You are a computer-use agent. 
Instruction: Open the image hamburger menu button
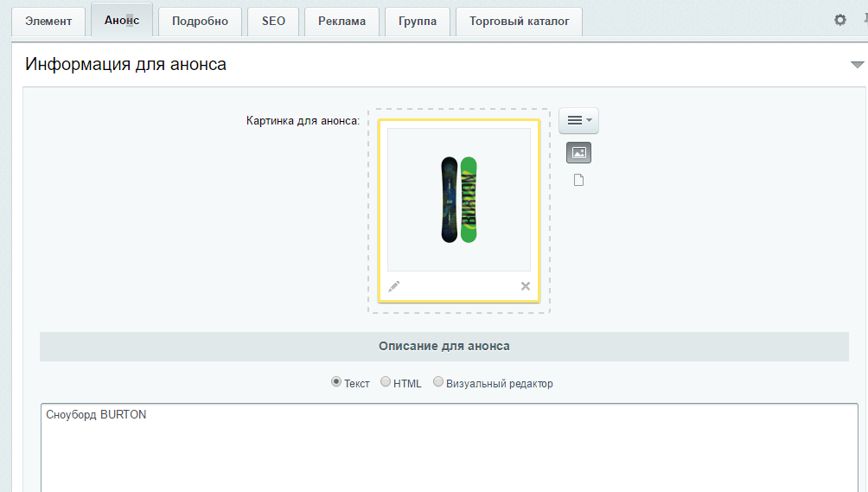(x=578, y=121)
